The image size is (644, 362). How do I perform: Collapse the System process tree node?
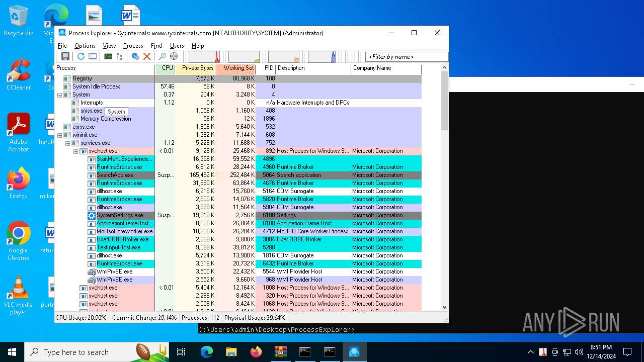(x=59, y=95)
